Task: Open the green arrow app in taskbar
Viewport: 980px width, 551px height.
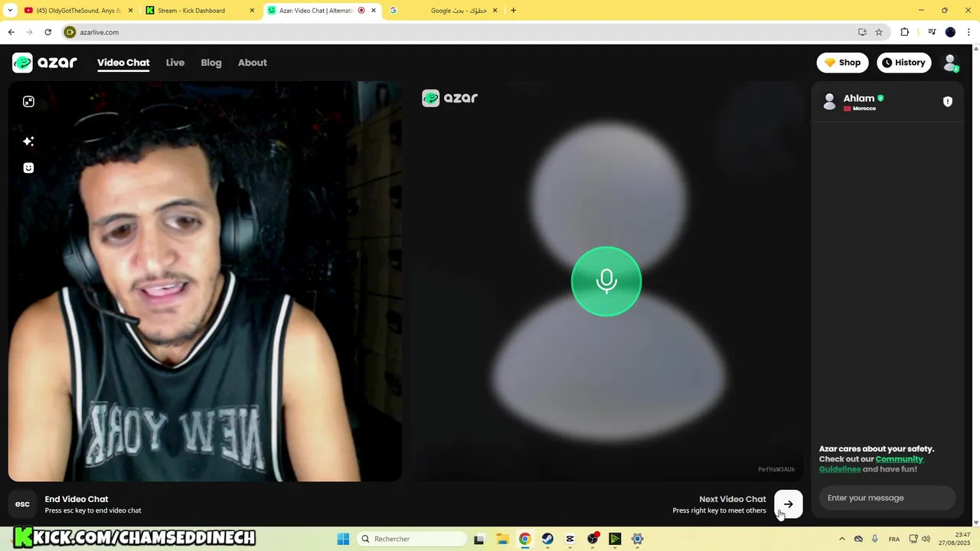Action: pos(615,539)
